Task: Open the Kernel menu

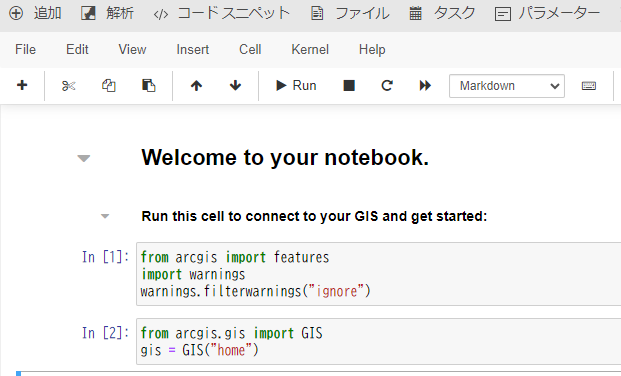Action: point(310,50)
